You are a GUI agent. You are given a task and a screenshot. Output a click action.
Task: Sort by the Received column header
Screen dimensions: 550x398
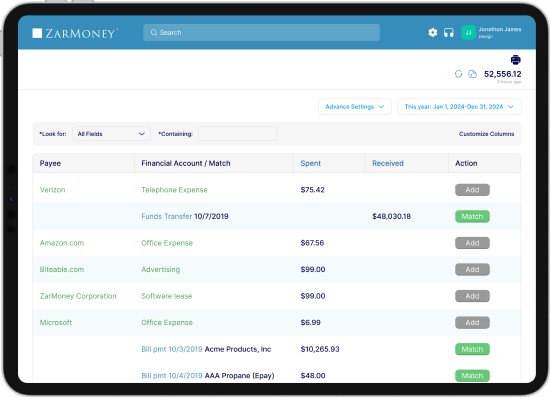pos(388,163)
